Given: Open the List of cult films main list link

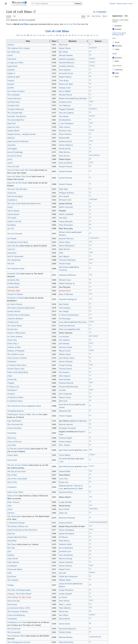Looking at the screenshot, I should coord(70,24).
